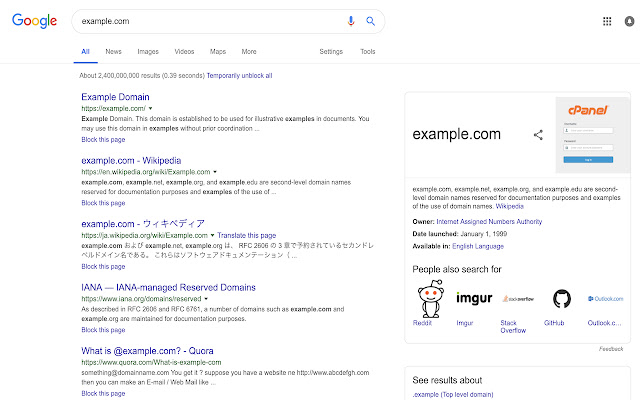640x400 pixels.
Task: Click the https://example.com/ green URL
Action: (113, 109)
